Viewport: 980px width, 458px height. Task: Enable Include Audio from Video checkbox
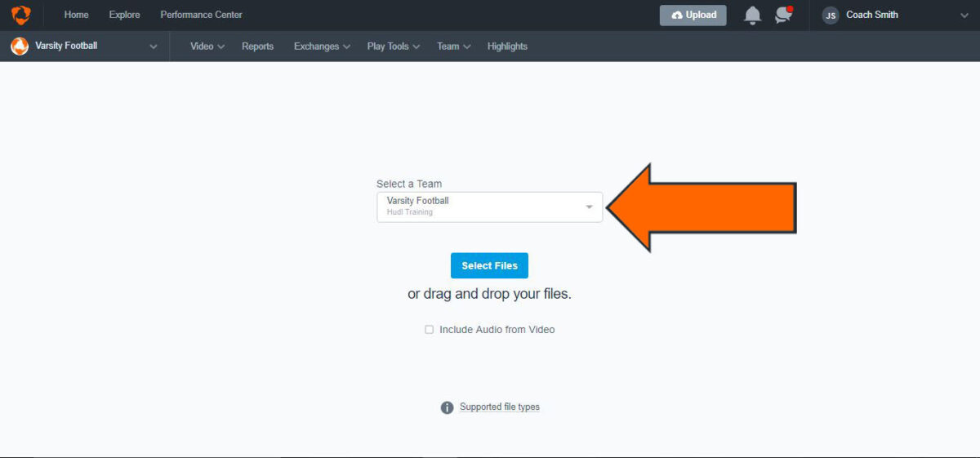tap(429, 330)
